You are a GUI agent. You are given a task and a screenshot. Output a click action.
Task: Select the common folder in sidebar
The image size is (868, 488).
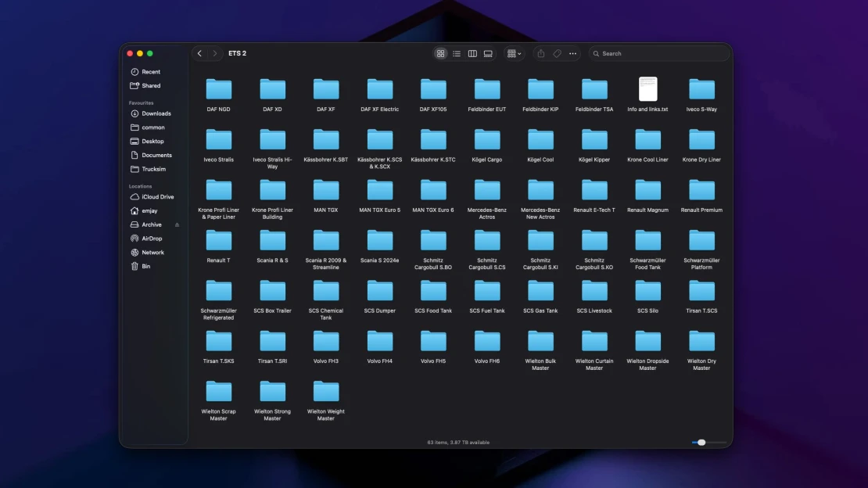153,127
